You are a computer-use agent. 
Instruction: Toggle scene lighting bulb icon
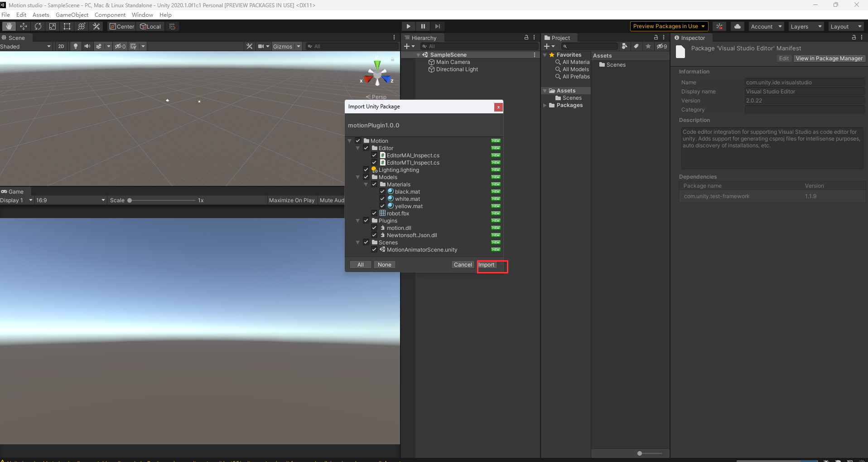pyautogui.click(x=76, y=46)
